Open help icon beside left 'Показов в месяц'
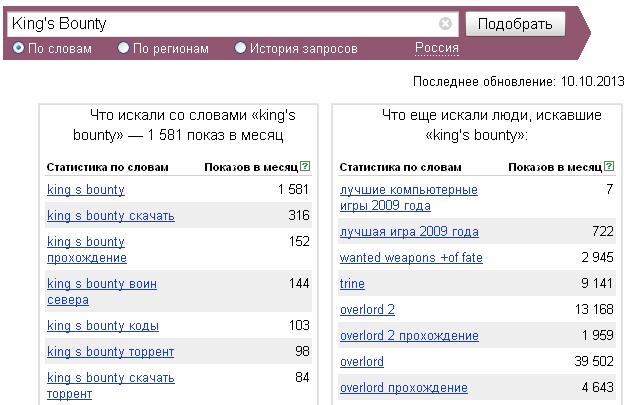 point(305,166)
